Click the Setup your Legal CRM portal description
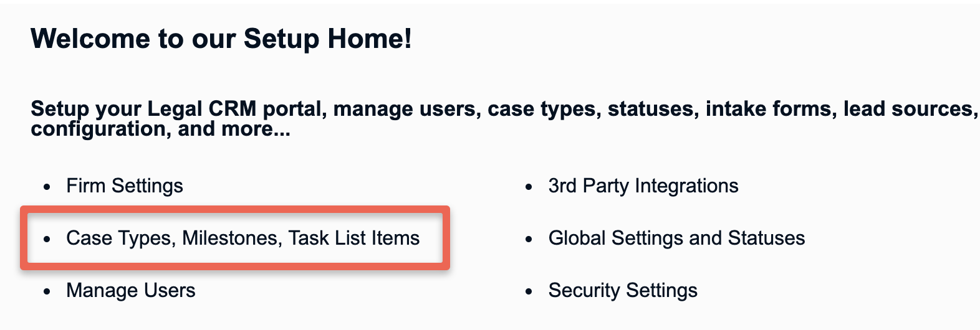Image resolution: width=980 pixels, height=330 pixels. coord(504,118)
